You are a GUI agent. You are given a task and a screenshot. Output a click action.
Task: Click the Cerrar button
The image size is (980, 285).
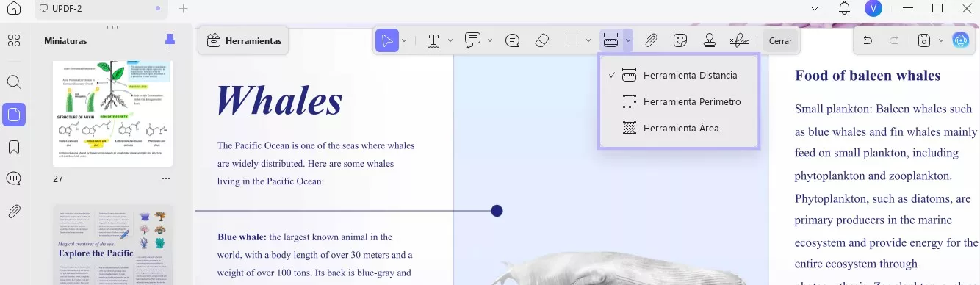(x=780, y=41)
